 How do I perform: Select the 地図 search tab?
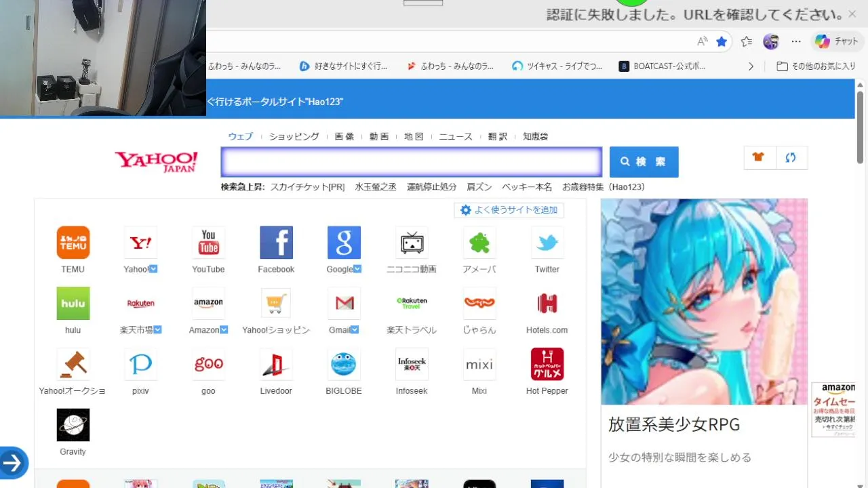[x=414, y=136]
